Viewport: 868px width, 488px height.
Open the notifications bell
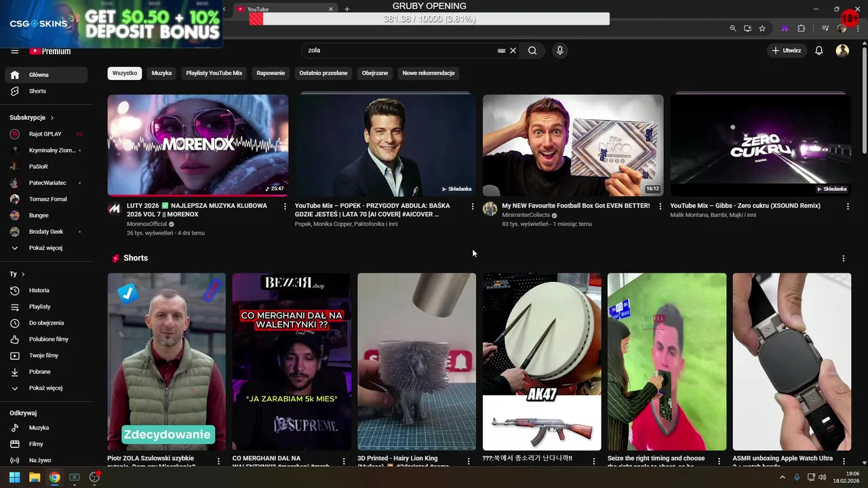coord(819,50)
